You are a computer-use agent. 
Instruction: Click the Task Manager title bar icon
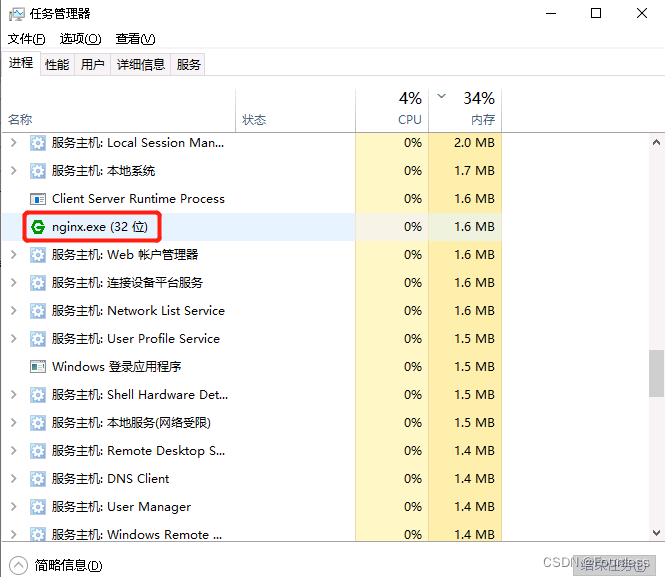[17, 14]
